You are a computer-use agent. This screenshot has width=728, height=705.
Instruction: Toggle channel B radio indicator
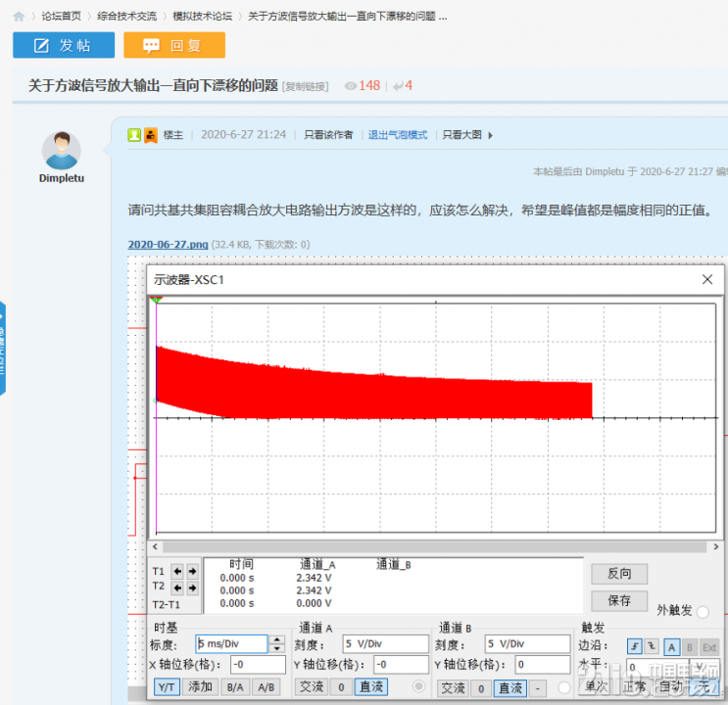[564, 687]
